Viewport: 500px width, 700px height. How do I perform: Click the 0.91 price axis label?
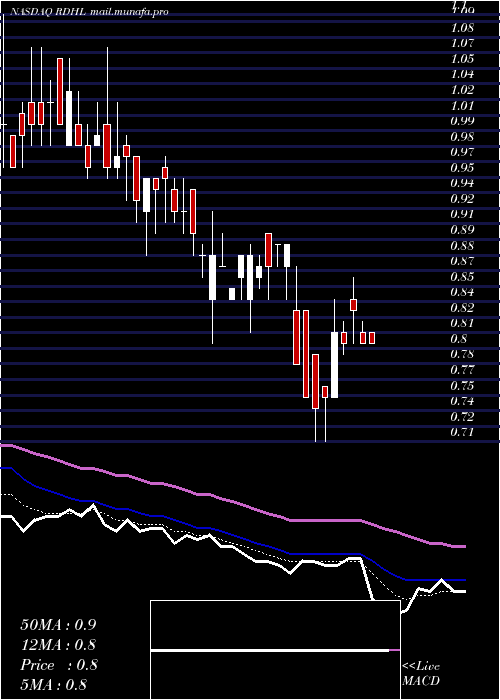pyautogui.click(x=462, y=215)
